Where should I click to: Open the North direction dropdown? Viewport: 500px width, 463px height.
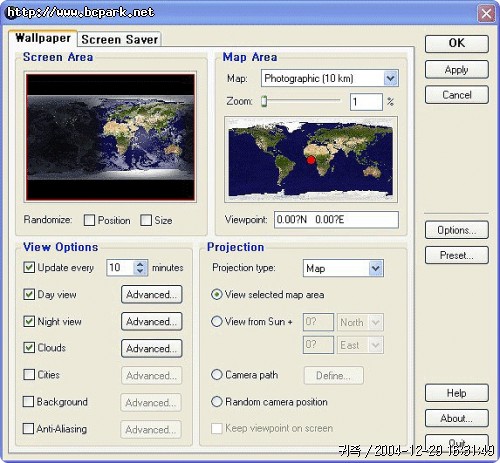[x=360, y=322]
